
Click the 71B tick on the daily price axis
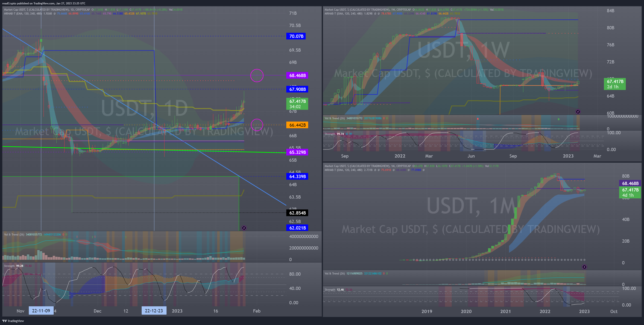pos(293,13)
